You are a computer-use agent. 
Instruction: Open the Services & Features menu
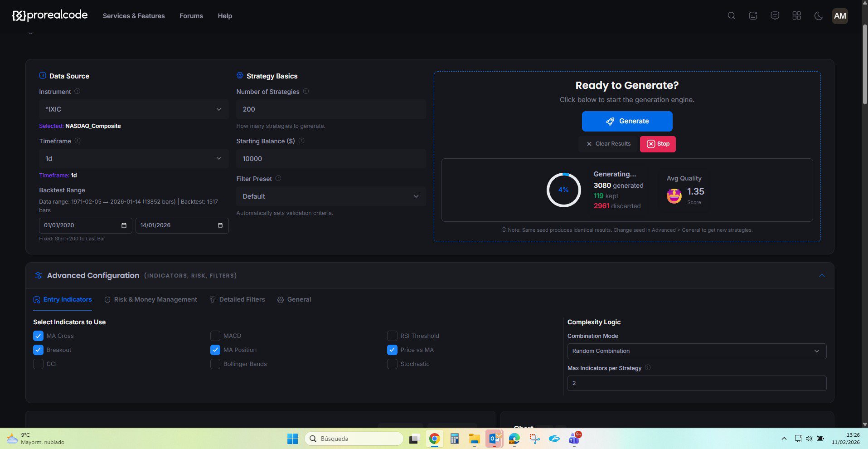point(134,16)
